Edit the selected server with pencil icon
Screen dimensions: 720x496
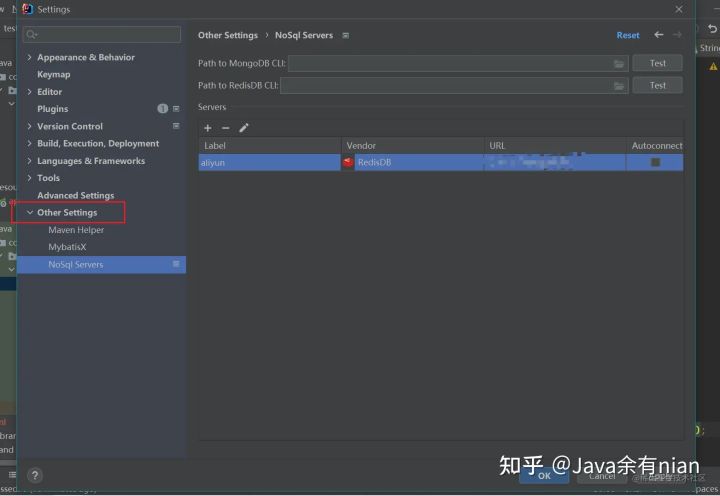(x=244, y=128)
